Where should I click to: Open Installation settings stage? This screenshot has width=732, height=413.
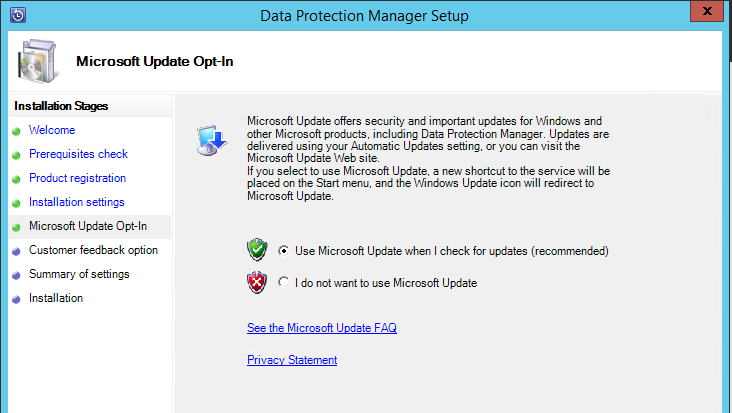tap(77, 202)
